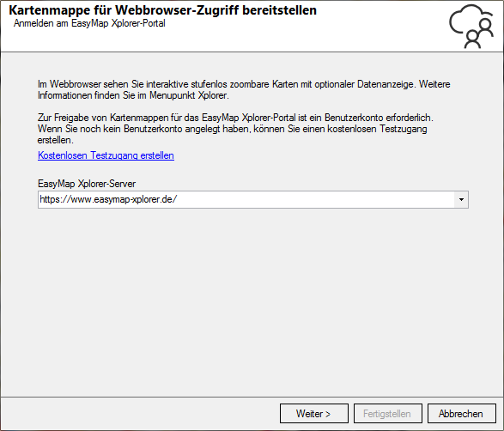Click the word Benutzerkonto erforderlich in second paragraph
504x431 pixels.
coord(379,118)
